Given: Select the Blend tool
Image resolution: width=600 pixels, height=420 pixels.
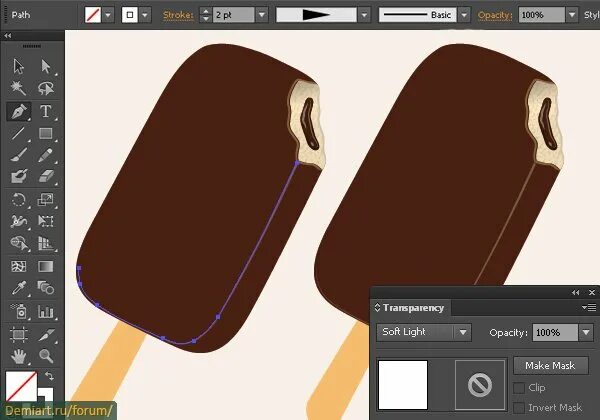Looking at the screenshot, I should pos(46,288).
